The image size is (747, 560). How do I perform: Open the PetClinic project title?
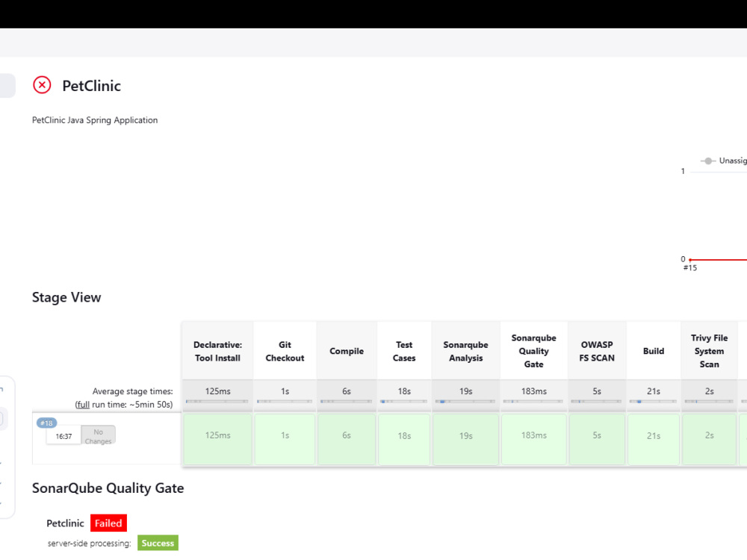91,86
